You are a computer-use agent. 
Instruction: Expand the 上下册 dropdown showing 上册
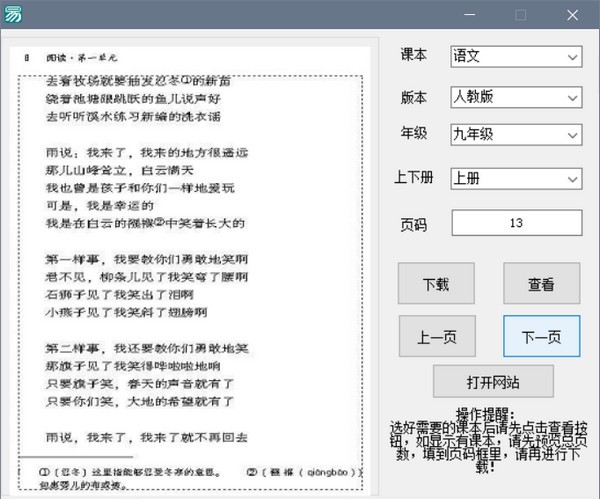515,178
